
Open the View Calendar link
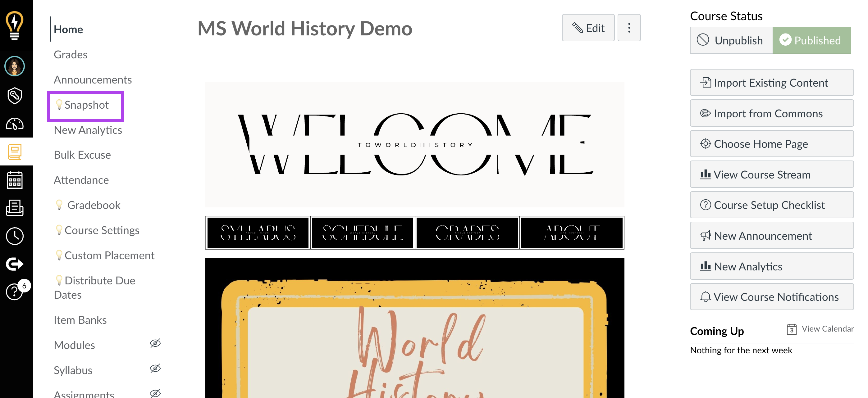tap(827, 329)
